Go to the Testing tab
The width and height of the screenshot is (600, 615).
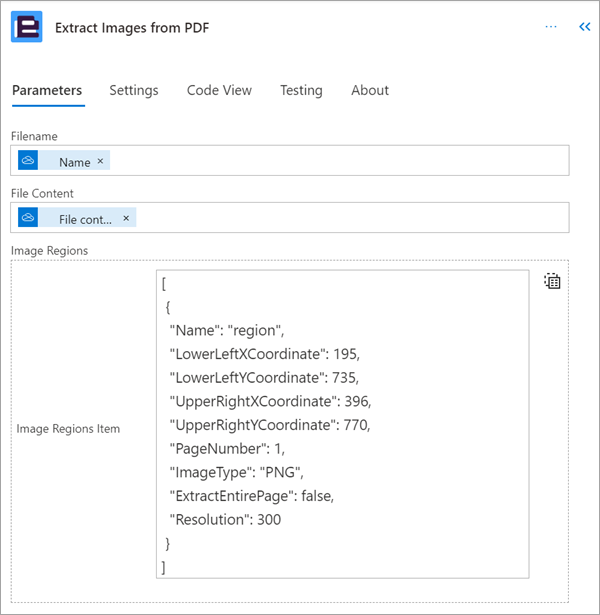pyautogui.click(x=301, y=90)
